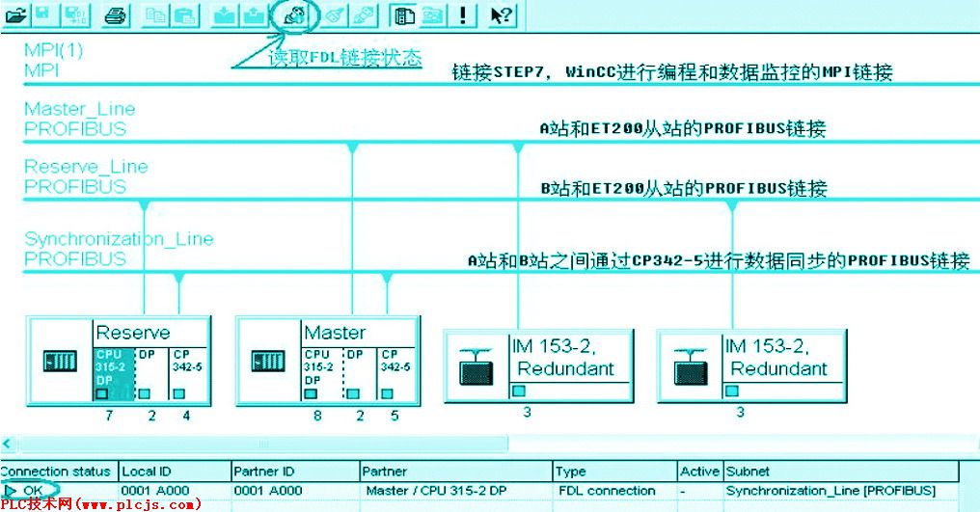Toggle the hardware catalog icon
The image size is (980, 512).
click(404, 15)
